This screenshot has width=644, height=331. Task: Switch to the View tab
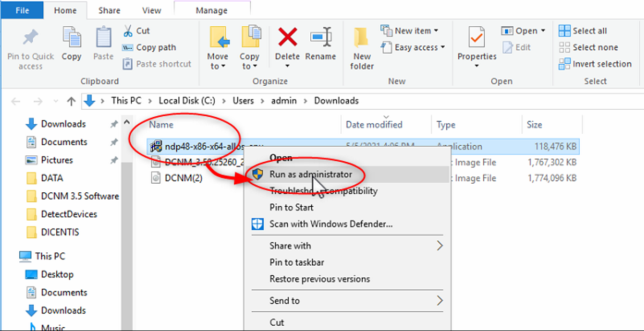click(x=152, y=10)
